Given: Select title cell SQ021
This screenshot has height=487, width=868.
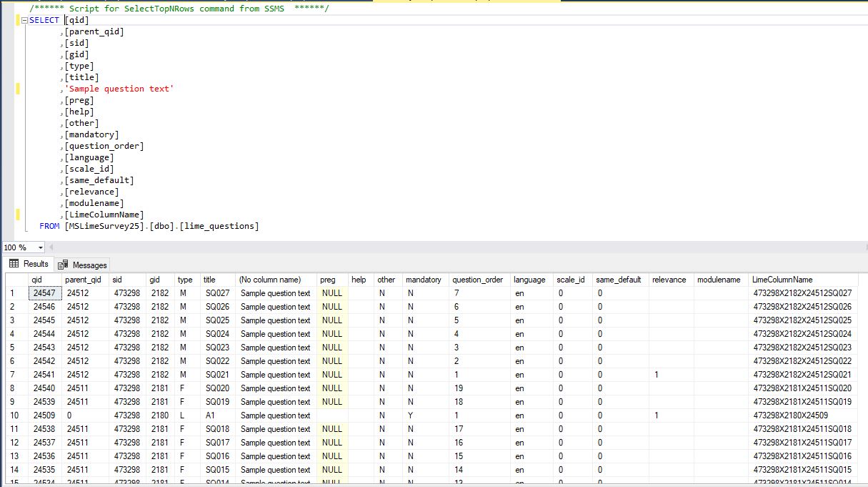Looking at the screenshot, I should click(x=217, y=375).
